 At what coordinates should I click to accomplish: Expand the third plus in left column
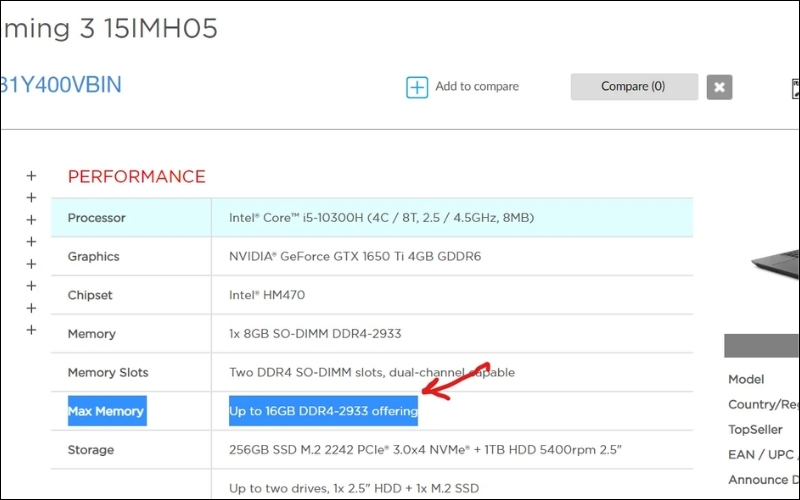pyautogui.click(x=31, y=220)
